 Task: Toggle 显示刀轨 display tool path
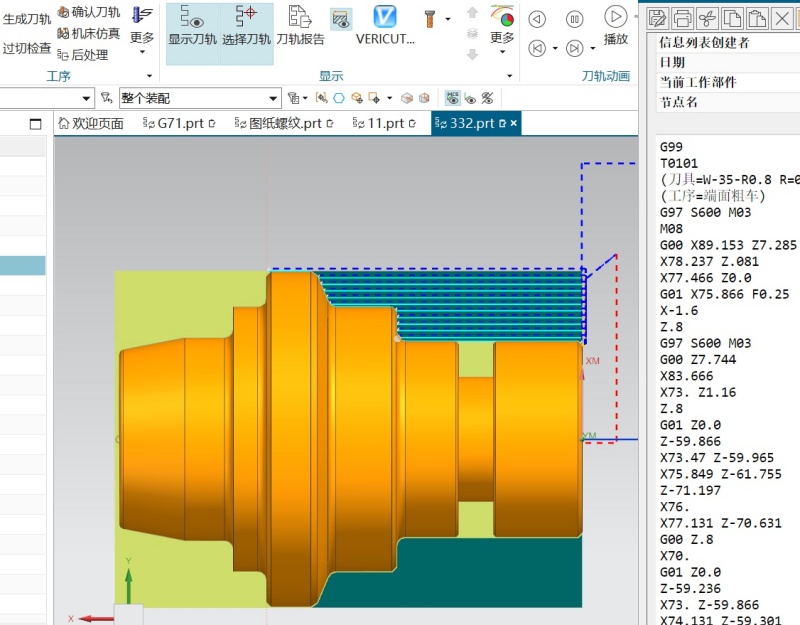tap(193, 26)
